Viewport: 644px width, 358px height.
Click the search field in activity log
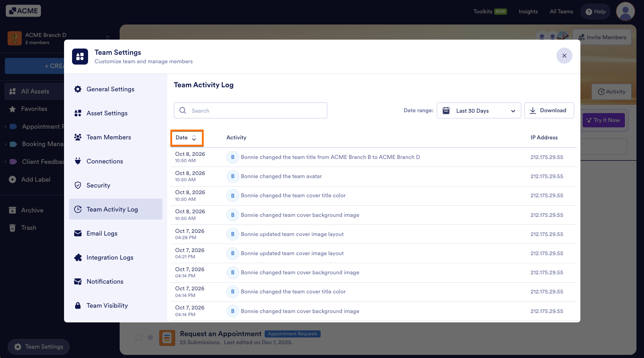[x=250, y=110]
